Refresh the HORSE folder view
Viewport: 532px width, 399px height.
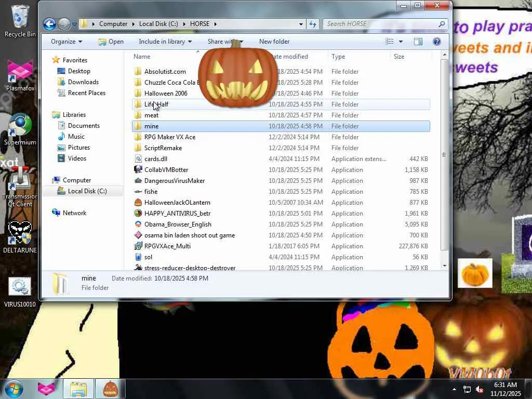pyautogui.click(x=313, y=24)
